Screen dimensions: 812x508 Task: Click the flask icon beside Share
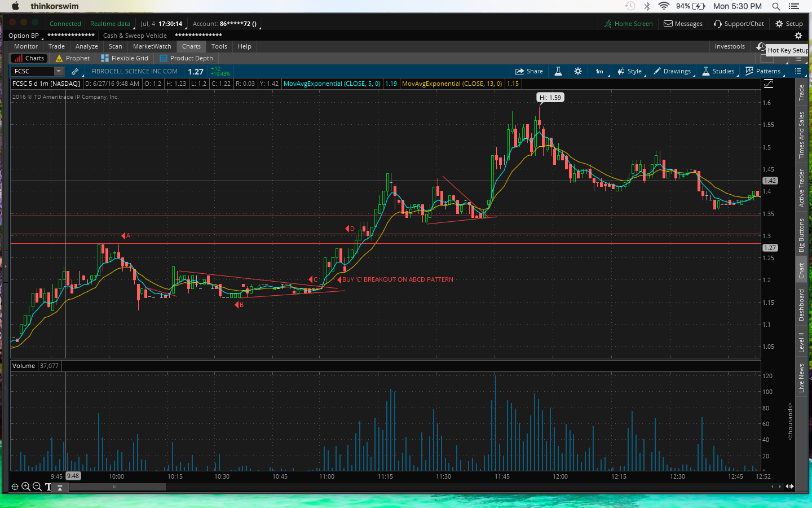[558, 71]
